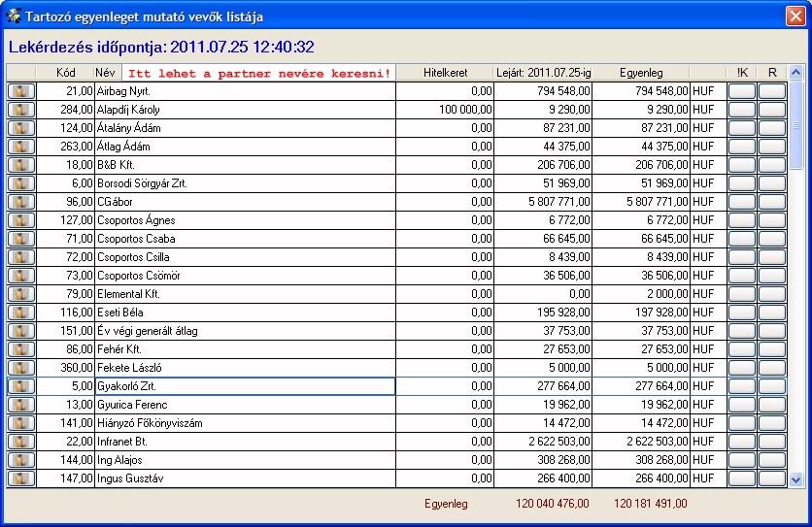Click the total overdue 120 040 476,00
812x527 pixels.
[552, 503]
